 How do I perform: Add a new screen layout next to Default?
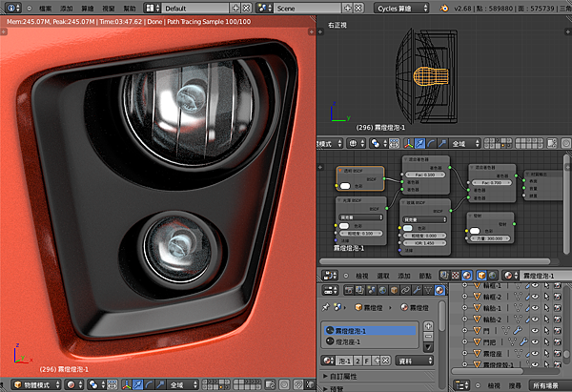(x=235, y=8)
